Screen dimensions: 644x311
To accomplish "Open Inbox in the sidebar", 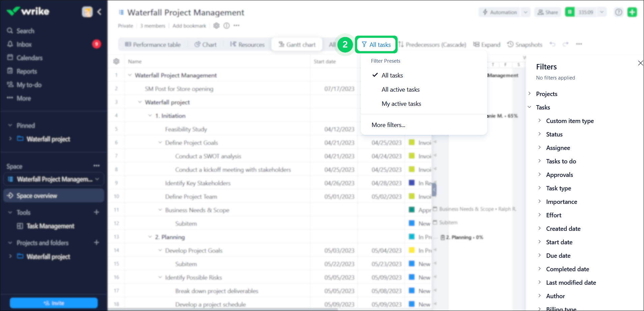I will pos(24,44).
